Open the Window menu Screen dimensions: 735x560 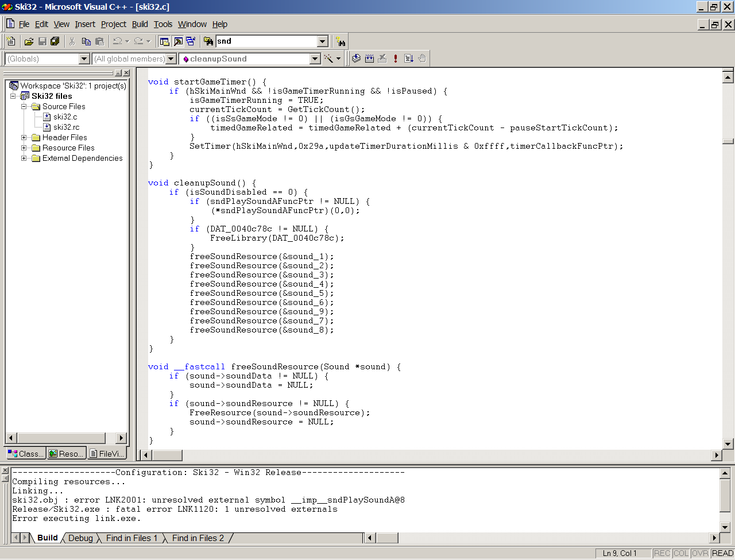(x=192, y=24)
